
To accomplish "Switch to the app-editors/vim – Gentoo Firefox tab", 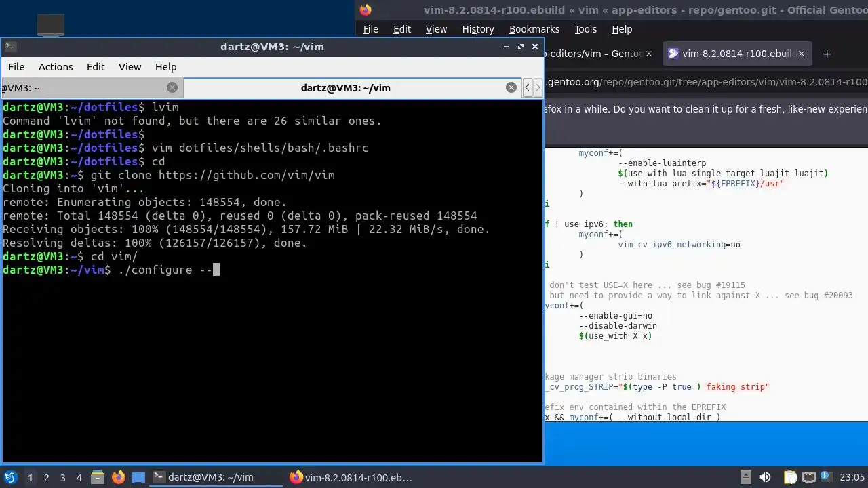I will coord(593,54).
